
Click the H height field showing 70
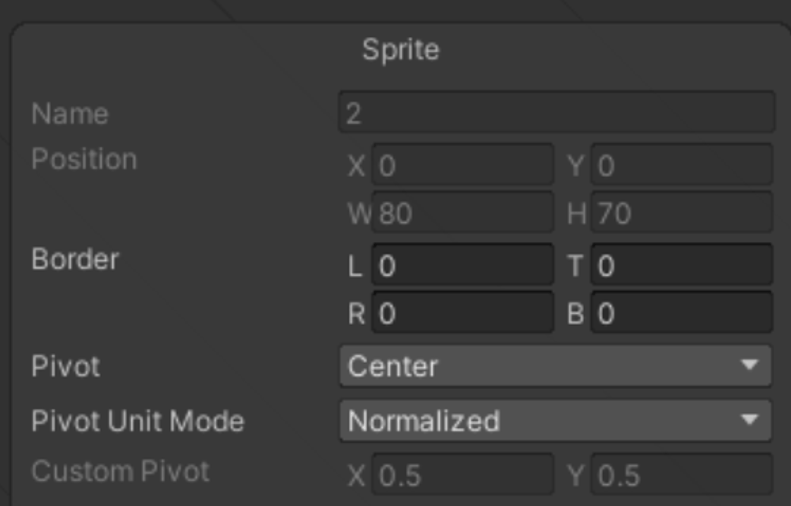coord(682,212)
